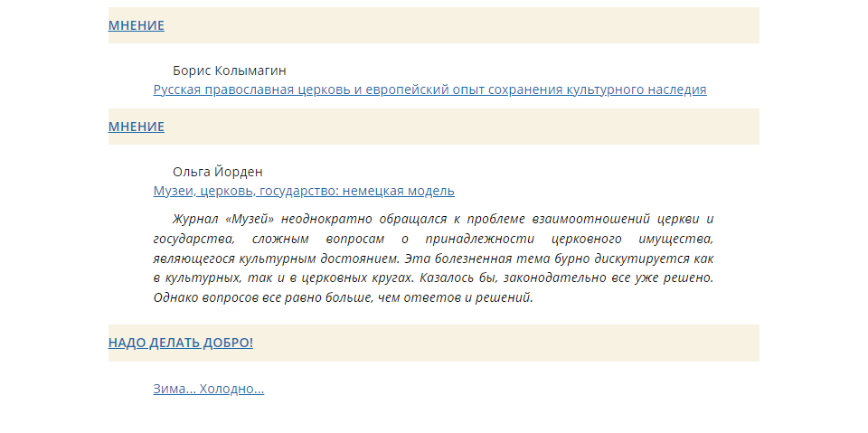This screenshot has width=868, height=433.
Task: Click the italic line starting Журнал «Музей» неоднократно
Action: [x=443, y=220]
